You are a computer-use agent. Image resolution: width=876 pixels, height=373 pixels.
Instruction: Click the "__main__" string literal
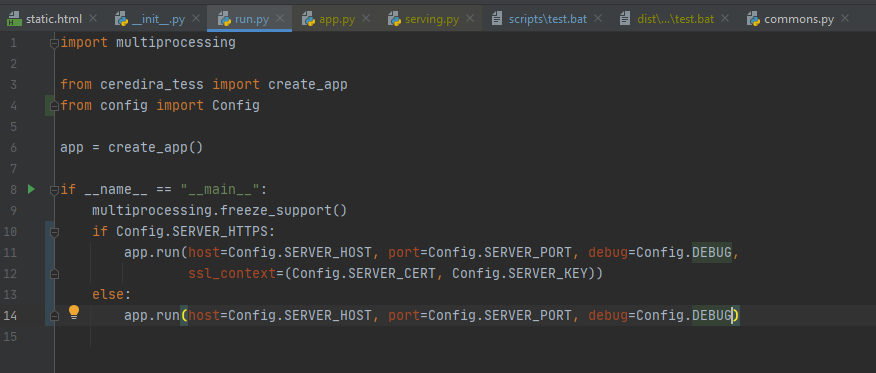pos(220,190)
